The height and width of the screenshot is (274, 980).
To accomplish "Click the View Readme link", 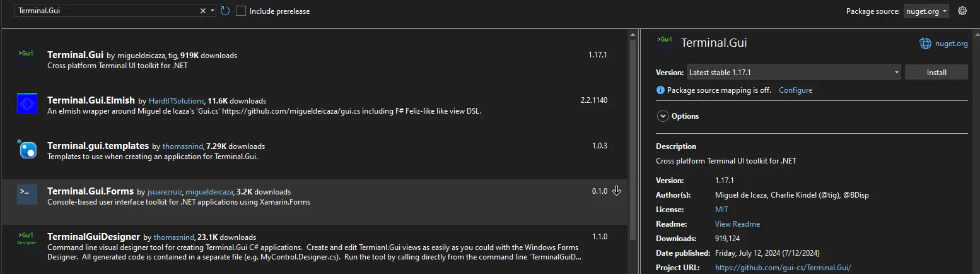I will coord(737,224).
